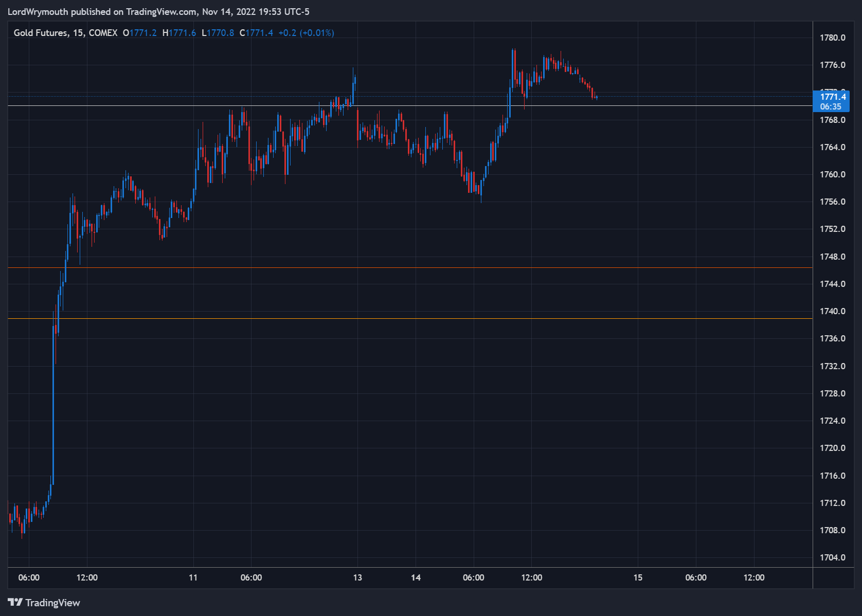
Task: Click the 1756.0 price axis label
Action: (833, 202)
